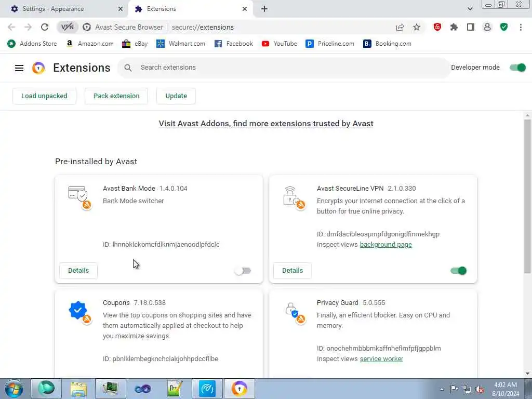The width and height of the screenshot is (532, 399).
Task: Enable the Avast Bank Mode toggle
Action: [x=243, y=271]
